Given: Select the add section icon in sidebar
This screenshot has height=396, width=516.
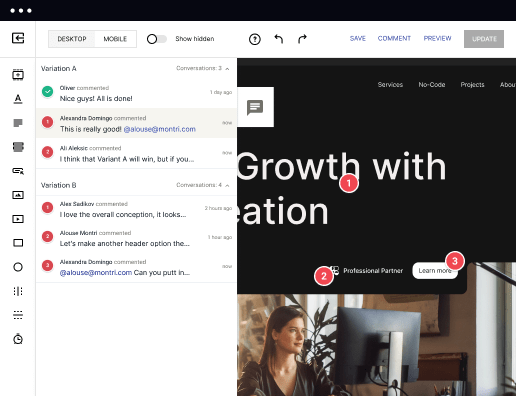Looking at the screenshot, I should coord(18,75).
